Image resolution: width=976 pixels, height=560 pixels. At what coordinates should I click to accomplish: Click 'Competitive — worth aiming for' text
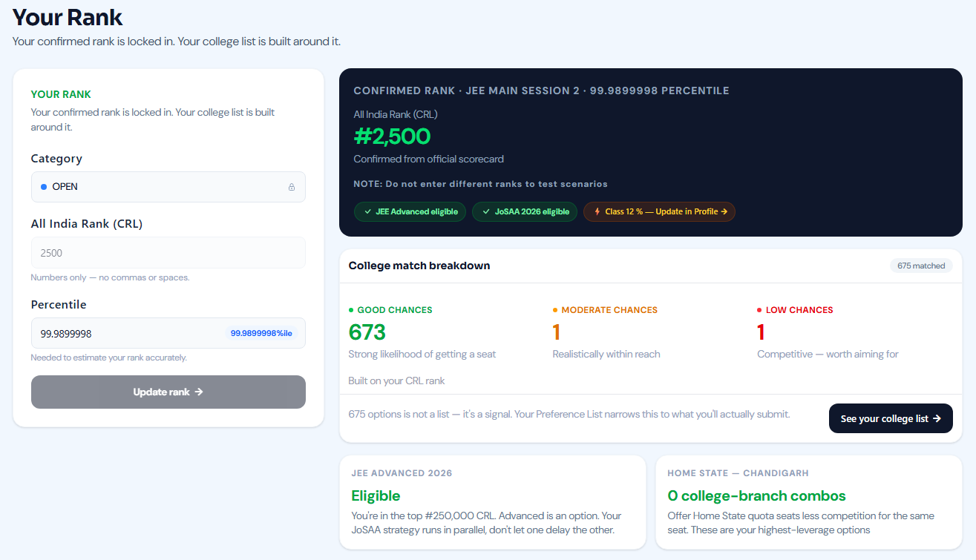pyautogui.click(x=828, y=354)
